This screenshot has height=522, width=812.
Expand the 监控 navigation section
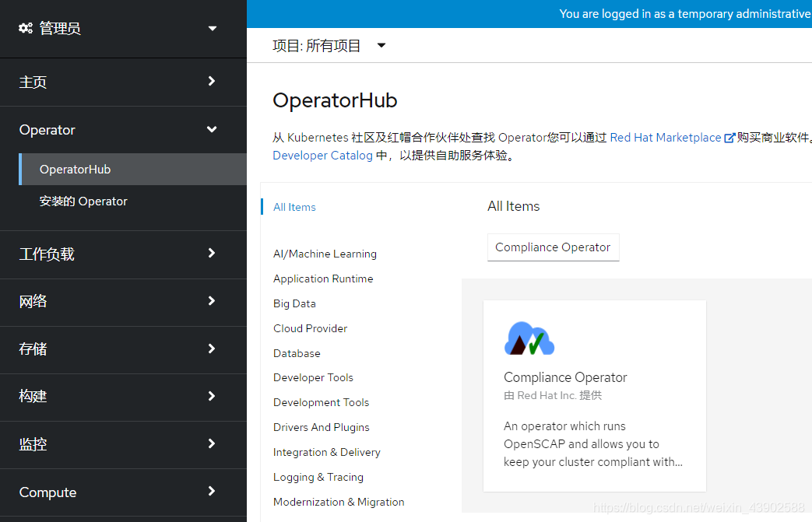123,444
